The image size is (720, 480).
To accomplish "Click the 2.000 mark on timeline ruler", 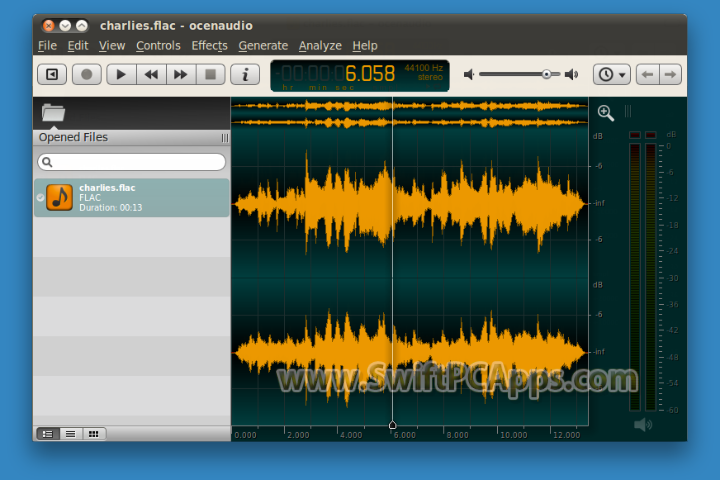I will pos(298,435).
